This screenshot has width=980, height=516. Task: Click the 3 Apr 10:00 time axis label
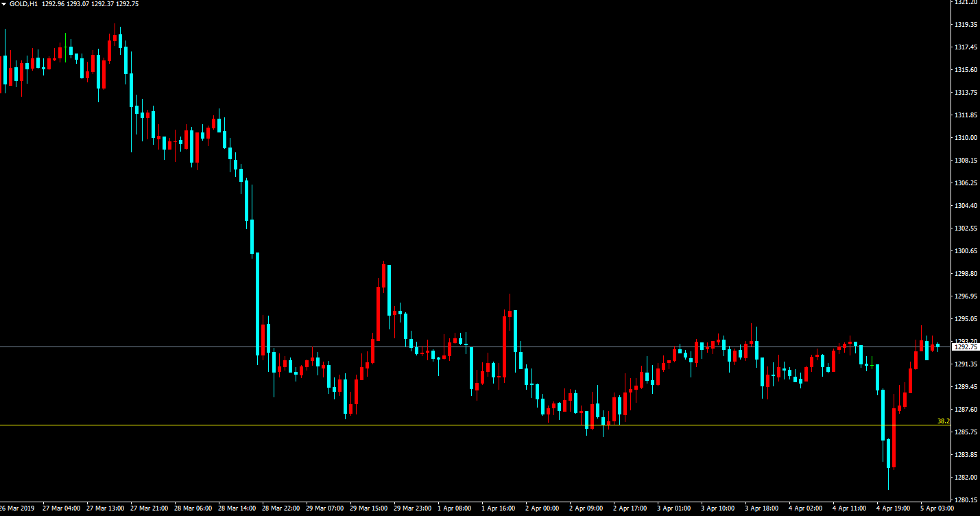point(717,508)
